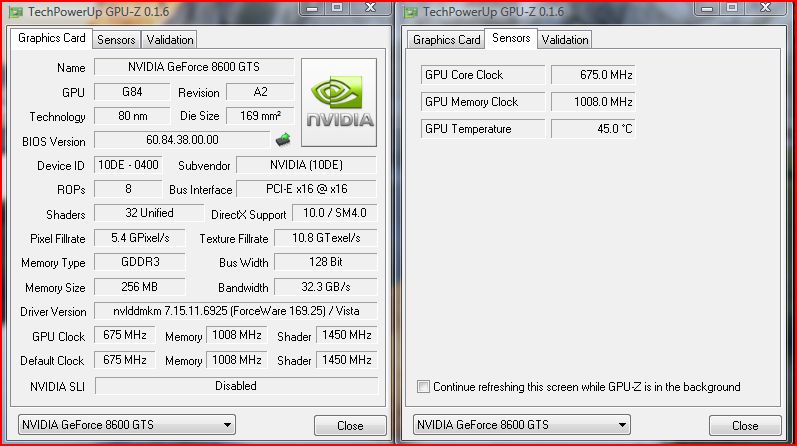797x446 pixels.
Task: Switch to Sensors tab in left window
Action: click(x=116, y=40)
